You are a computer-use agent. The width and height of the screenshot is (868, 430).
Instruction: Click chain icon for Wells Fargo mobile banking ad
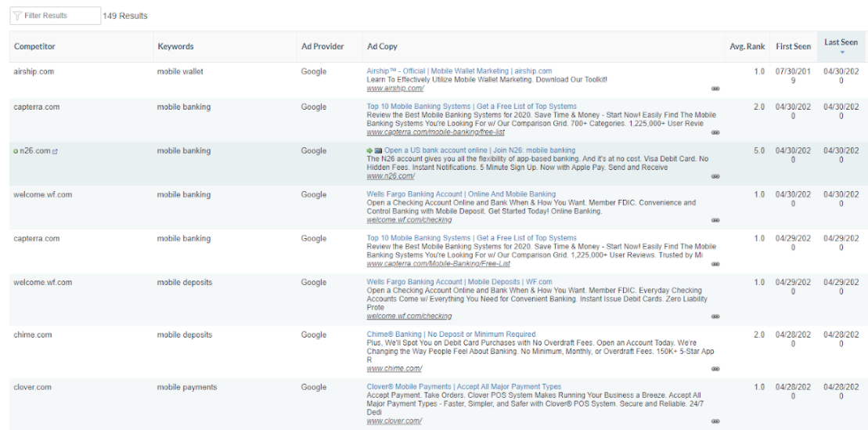tap(715, 221)
